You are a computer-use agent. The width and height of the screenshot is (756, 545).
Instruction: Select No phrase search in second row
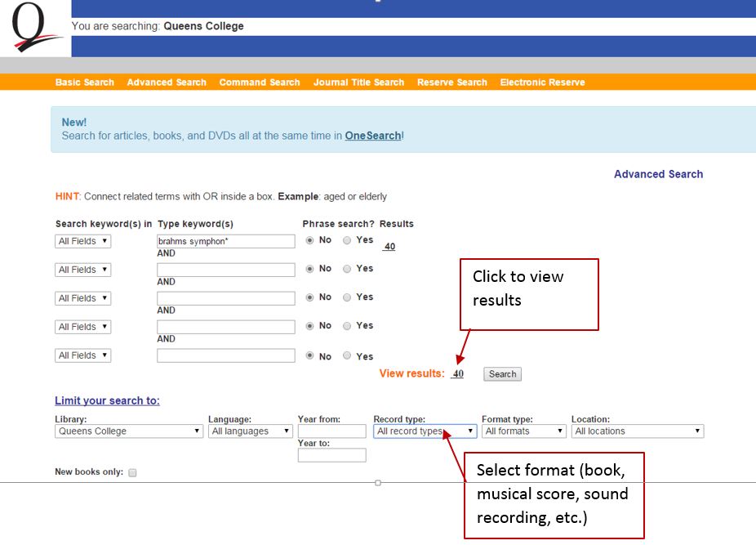[x=310, y=269]
